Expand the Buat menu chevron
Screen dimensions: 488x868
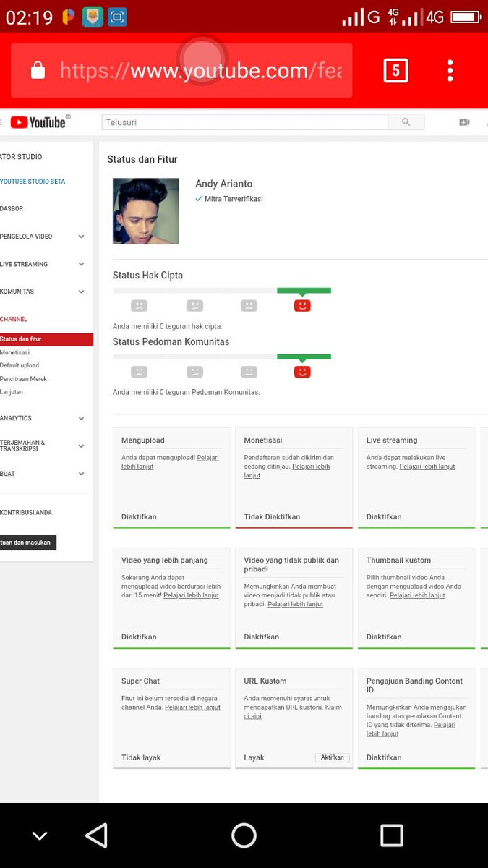81,474
